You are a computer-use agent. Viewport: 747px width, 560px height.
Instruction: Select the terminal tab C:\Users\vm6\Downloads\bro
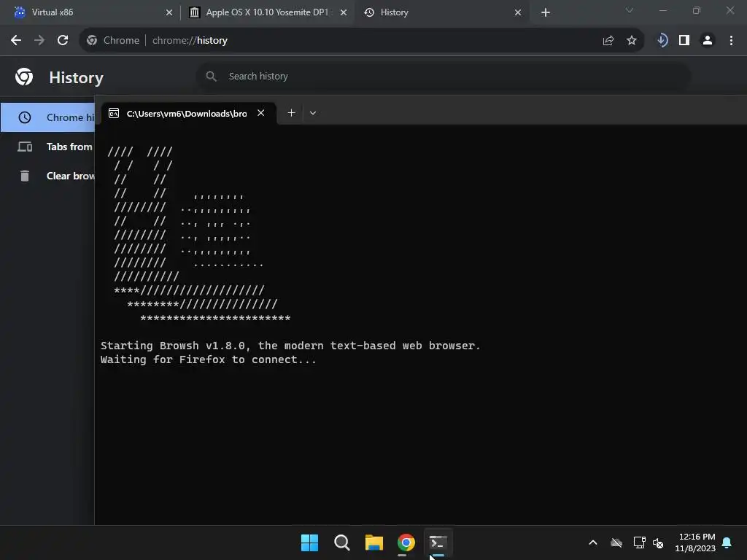click(x=188, y=113)
